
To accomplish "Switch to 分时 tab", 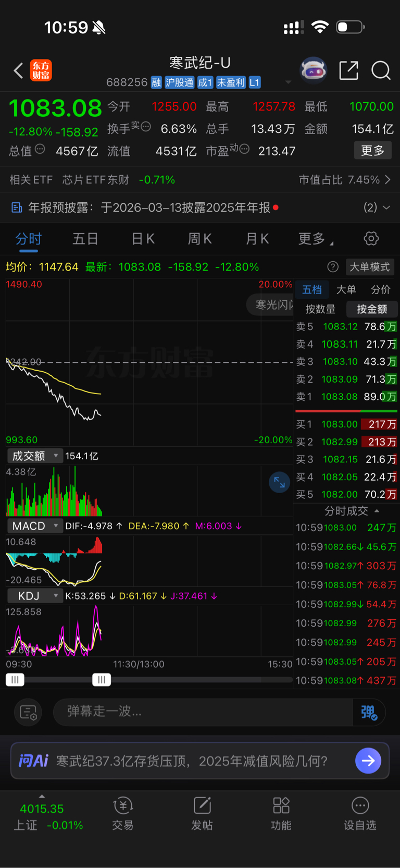I will pos(28,239).
